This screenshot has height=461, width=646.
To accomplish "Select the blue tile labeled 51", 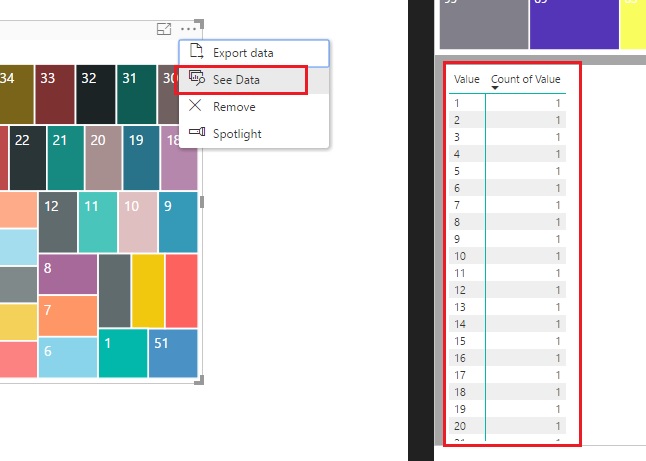I will pos(173,353).
